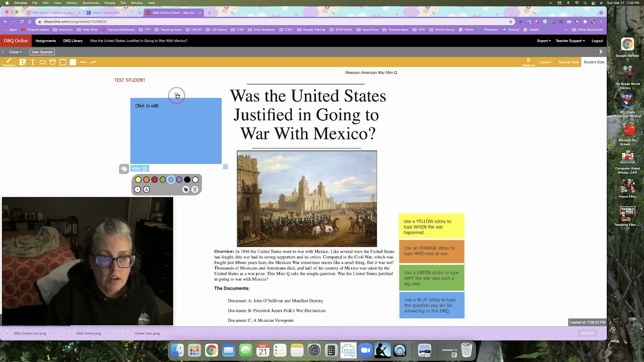Select the plain text T tool
644x362 pixels.
point(33,62)
